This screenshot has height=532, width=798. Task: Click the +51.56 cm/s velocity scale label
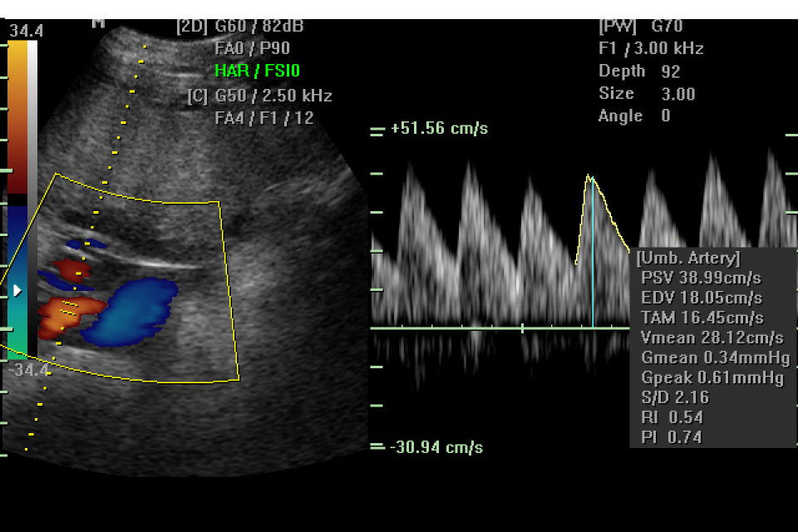coord(439,129)
